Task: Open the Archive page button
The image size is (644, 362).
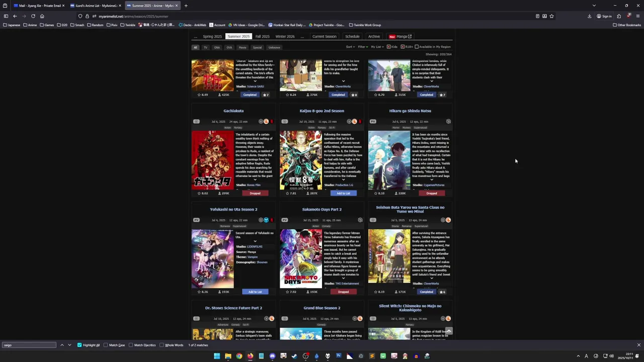Action: tap(374, 36)
